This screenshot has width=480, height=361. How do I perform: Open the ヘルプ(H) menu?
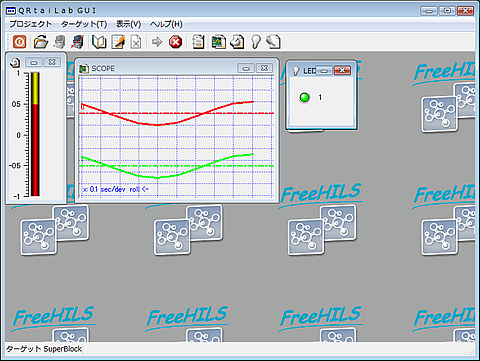pyautogui.click(x=166, y=24)
